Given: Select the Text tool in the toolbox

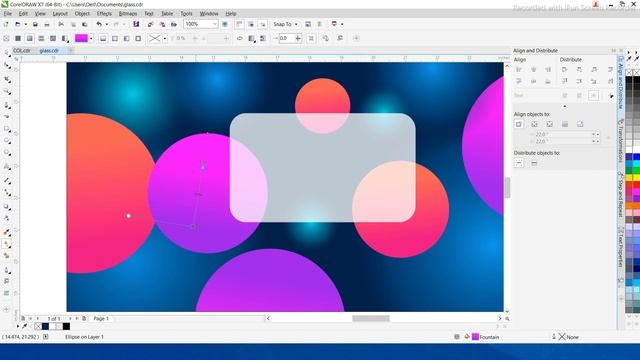Looking at the screenshot, I should pos(7,167).
